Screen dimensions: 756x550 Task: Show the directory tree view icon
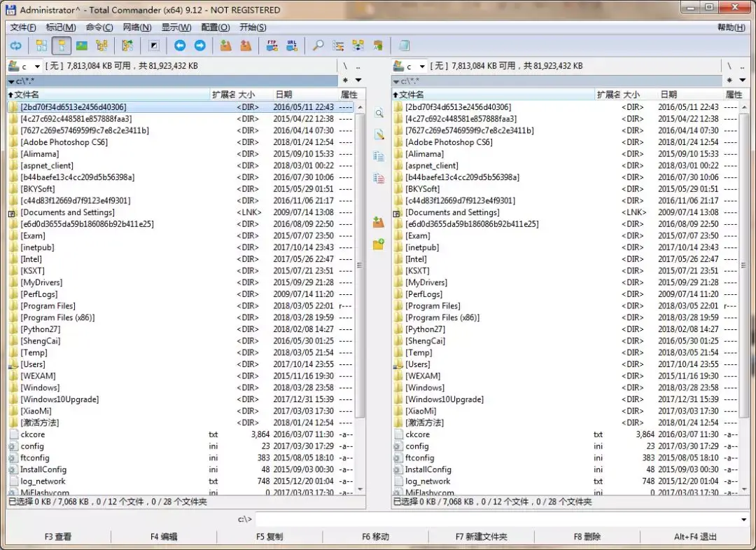(x=101, y=46)
